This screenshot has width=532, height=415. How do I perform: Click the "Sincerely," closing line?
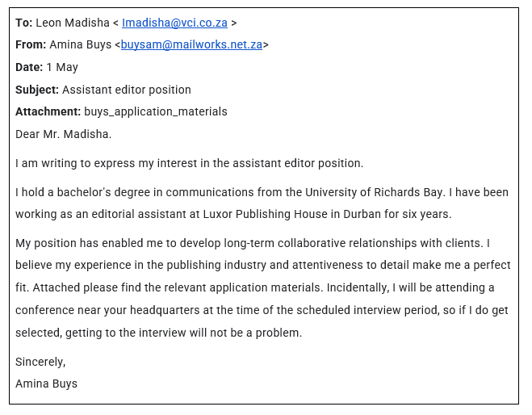(40, 362)
